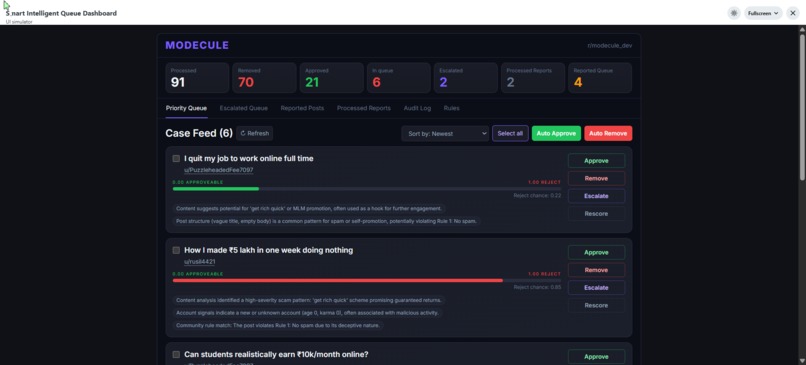Click the Auto Approve button

(x=556, y=134)
